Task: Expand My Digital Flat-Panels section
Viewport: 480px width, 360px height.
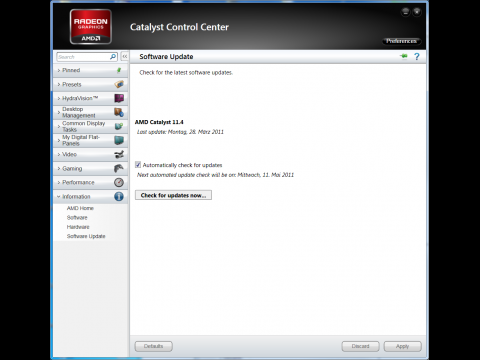Action: click(90, 140)
